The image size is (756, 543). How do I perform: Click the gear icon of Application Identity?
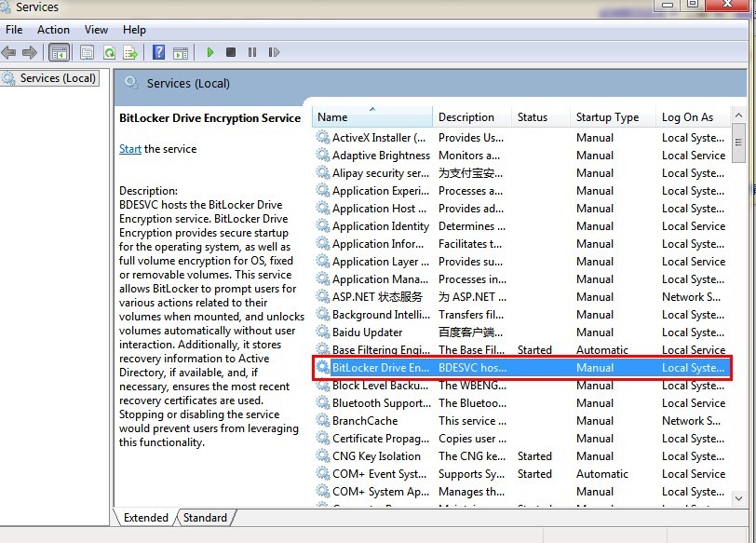pos(322,226)
